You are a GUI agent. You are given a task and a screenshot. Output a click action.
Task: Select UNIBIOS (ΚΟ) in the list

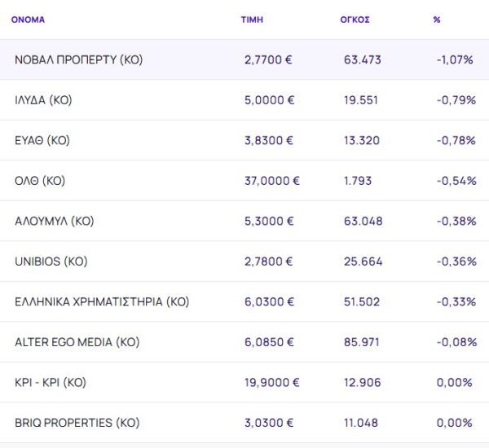click(51, 261)
